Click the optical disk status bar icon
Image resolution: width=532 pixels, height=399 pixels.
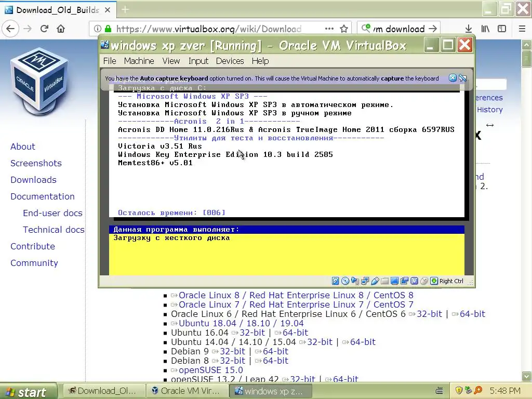click(x=345, y=281)
